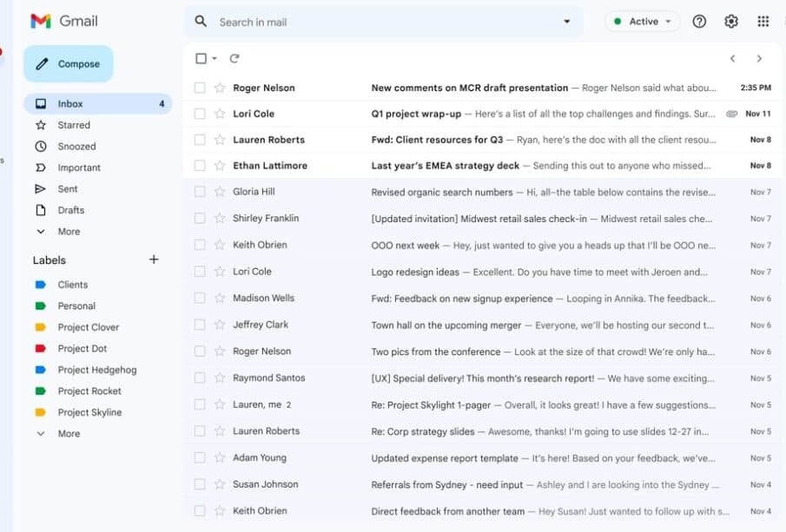This screenshot has height=532, width=786.
Task: Click the pencil icon in Compose
Action: coord(42,63)
